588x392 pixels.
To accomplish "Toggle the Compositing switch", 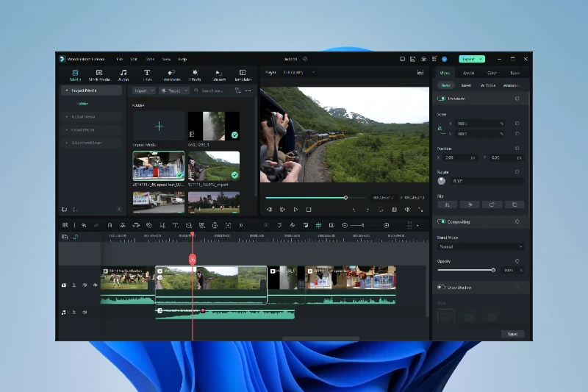I will tap(441, 221).
